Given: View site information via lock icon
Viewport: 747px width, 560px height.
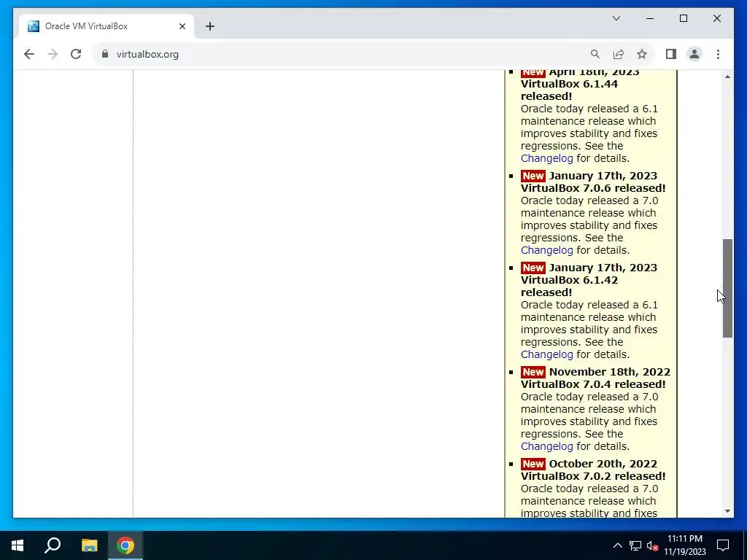Looking at the screenshot, I should 105,54.
